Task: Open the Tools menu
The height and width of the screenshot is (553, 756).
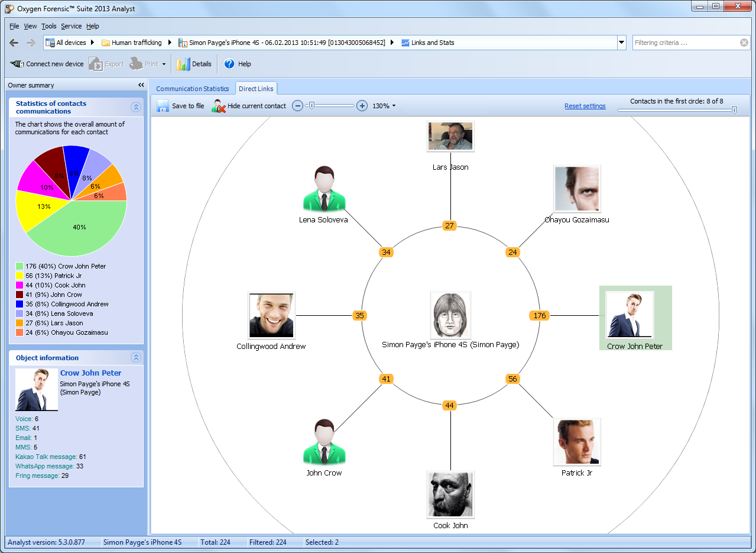Action: 49,26
